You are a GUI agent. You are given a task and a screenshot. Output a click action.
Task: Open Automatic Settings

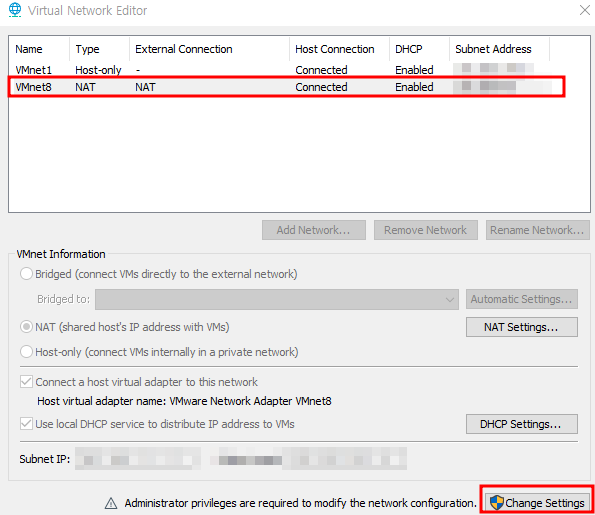tap(522, 299)
